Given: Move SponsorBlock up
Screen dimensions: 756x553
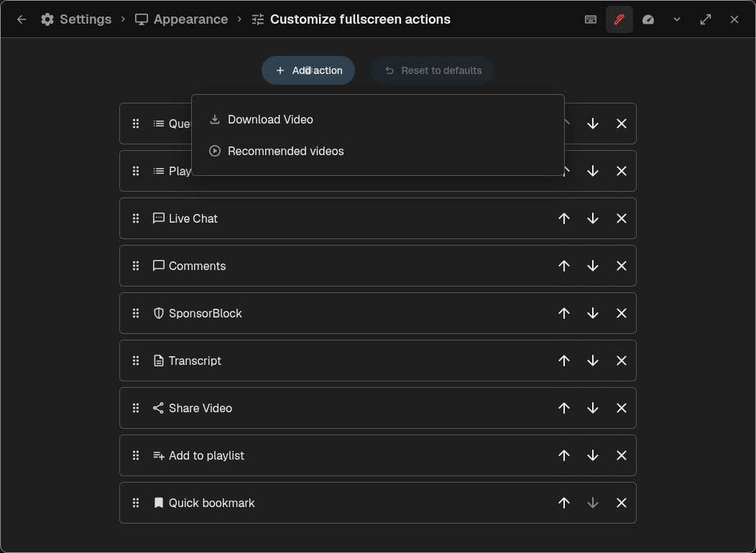Looking at the screenshot, I should [564, 314].
